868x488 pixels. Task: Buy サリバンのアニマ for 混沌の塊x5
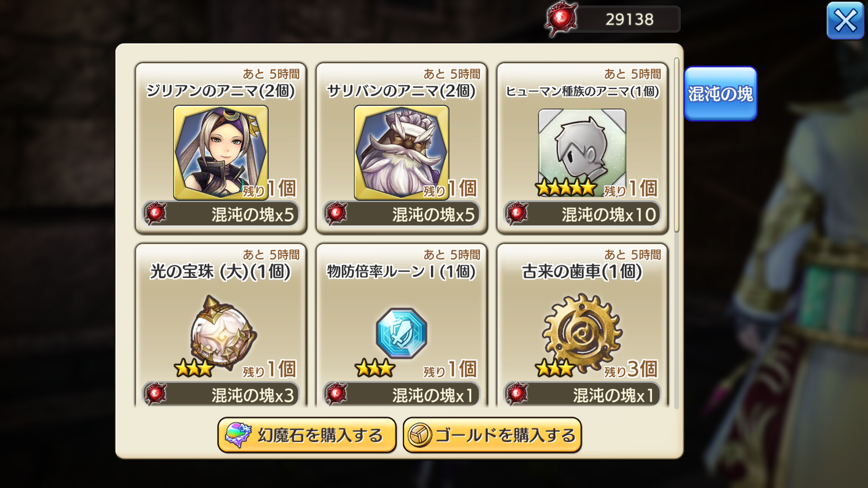402,214
